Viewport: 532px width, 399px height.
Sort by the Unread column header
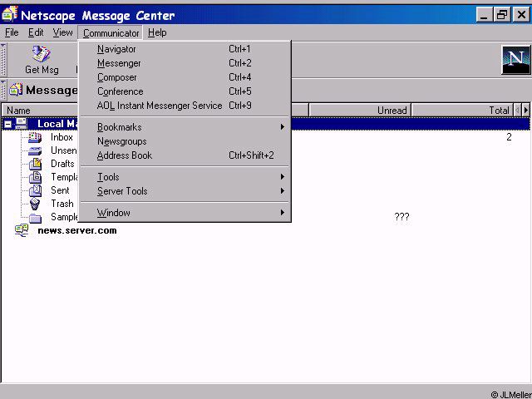click(360, 111)
